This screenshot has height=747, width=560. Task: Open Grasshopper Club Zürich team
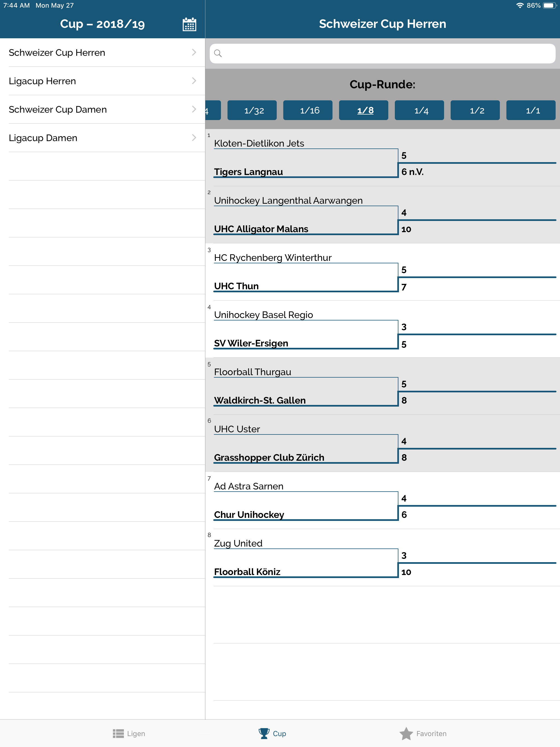click(x=269, y=457)
